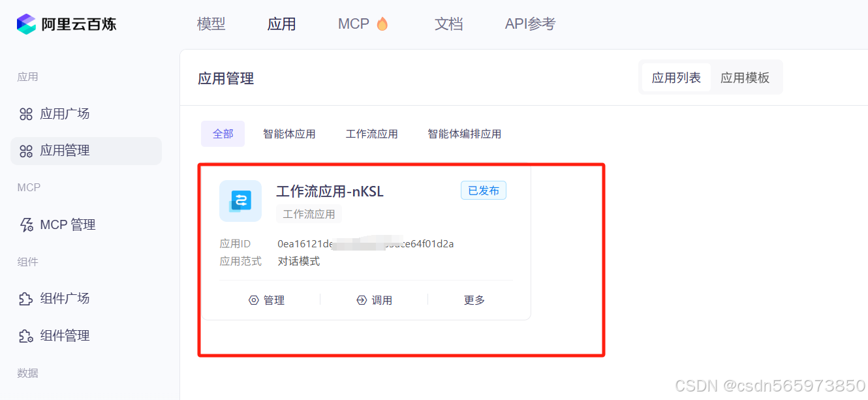Click the 已发布 status badge
The height and width of the screenshot is (400, 868).
click(484, 191)
